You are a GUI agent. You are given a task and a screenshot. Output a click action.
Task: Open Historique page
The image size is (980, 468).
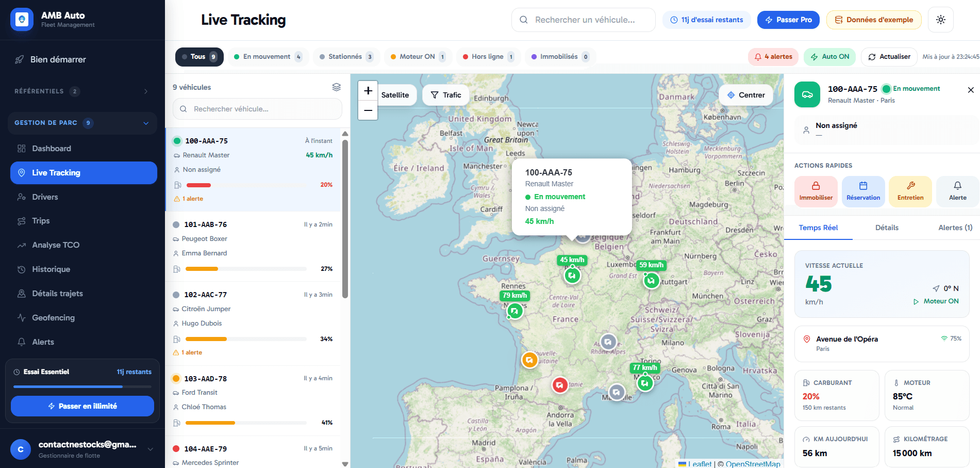click(x=84, y=269)
